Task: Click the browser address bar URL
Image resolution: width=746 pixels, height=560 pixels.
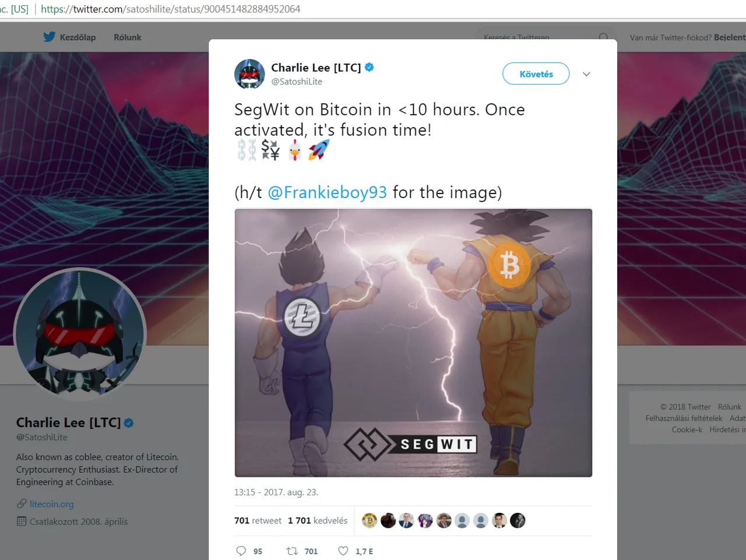Action: point(170,9)
